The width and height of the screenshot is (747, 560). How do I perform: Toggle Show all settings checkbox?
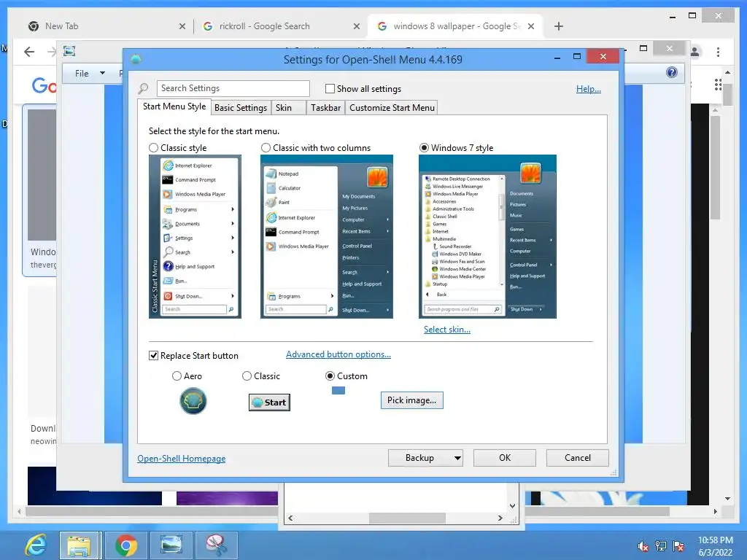pos(330,88)
